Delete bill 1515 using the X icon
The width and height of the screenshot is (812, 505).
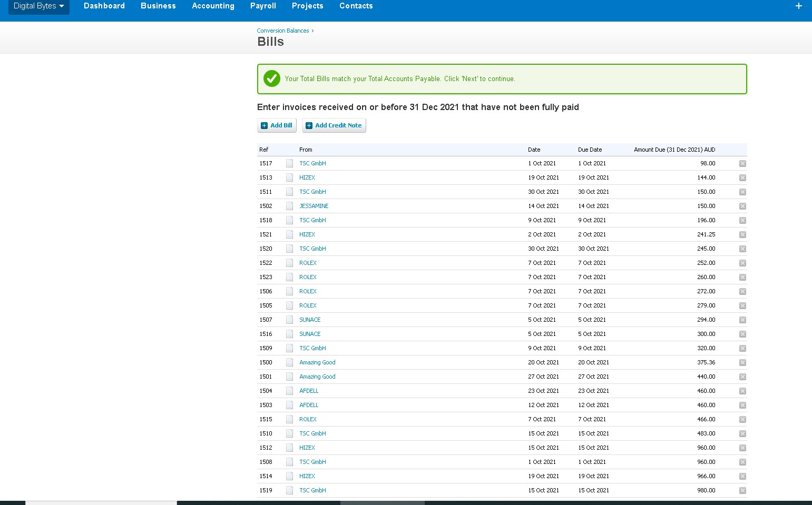(742, 420)
